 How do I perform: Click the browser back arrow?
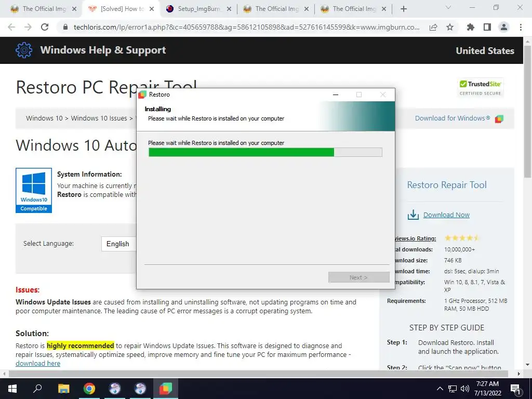pyautogui.click(x=11, y=27)
